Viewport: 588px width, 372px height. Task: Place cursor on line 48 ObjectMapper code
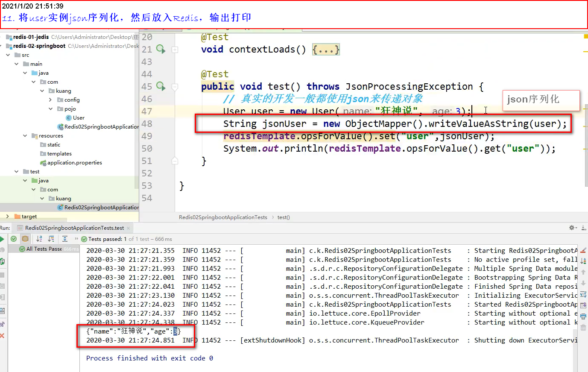395,124
